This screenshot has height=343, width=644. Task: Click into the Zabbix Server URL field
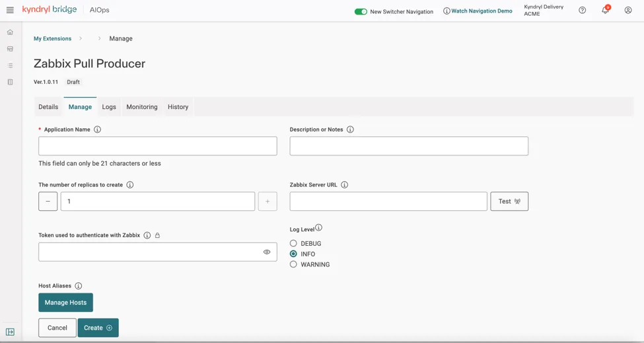[388, 202]
